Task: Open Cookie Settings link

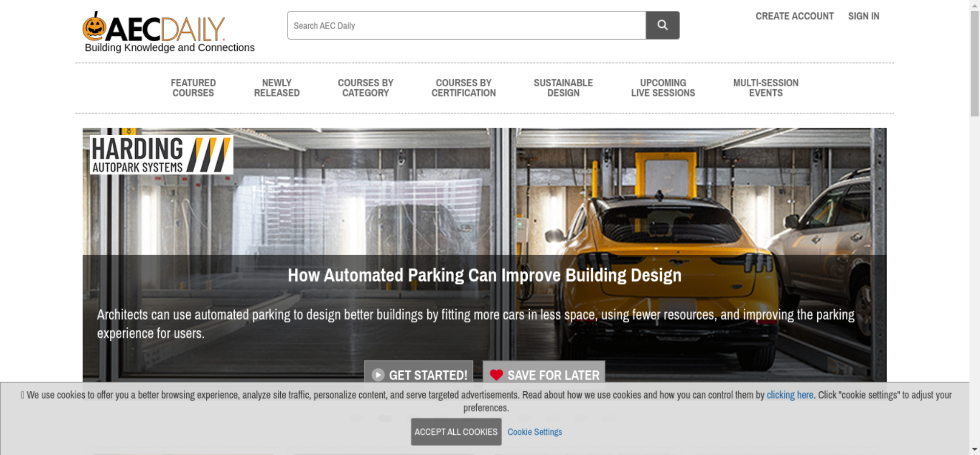Action: 535,432
